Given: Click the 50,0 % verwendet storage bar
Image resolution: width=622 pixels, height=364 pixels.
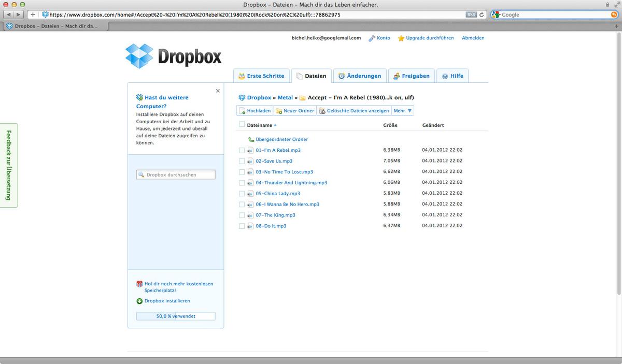Looking at the screenshot, I should (176, 316).
